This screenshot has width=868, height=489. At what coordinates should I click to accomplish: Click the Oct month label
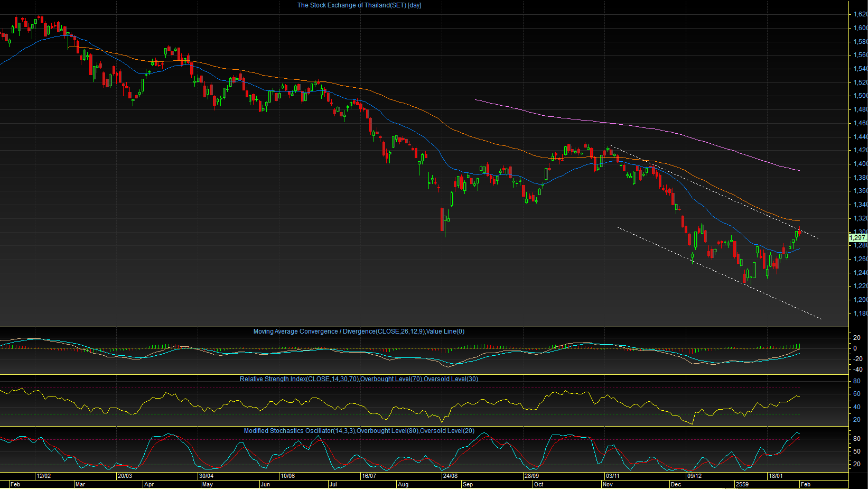click(x=538, y=484)
